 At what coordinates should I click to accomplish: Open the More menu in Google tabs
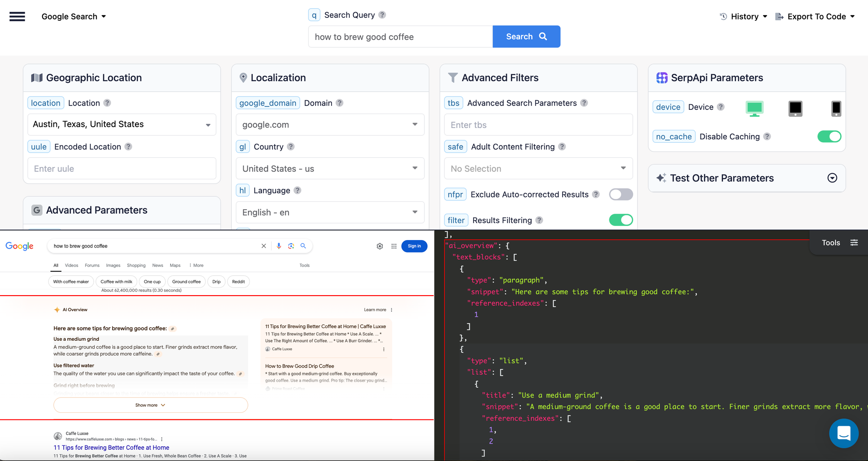[196, 265]
